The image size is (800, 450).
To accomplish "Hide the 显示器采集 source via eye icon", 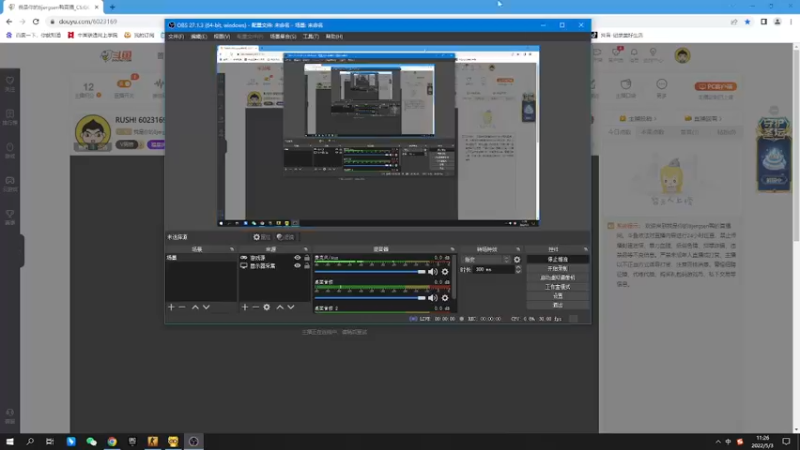I will pos(297,265).
